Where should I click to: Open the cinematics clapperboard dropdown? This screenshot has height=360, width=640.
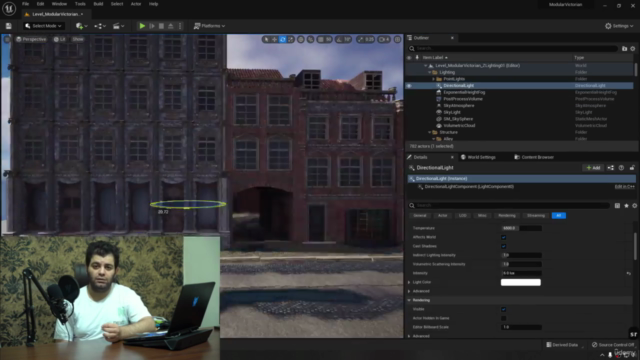[x=118, y=26]
